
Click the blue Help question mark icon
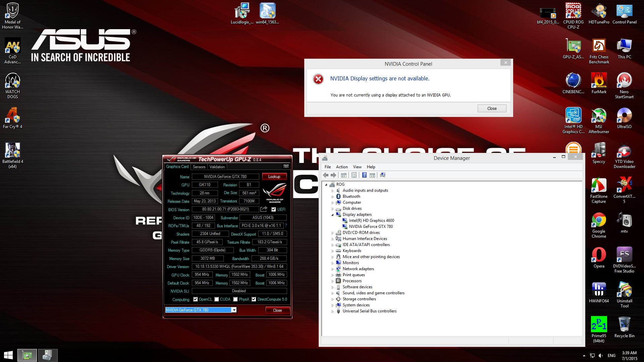coord(364,175)
